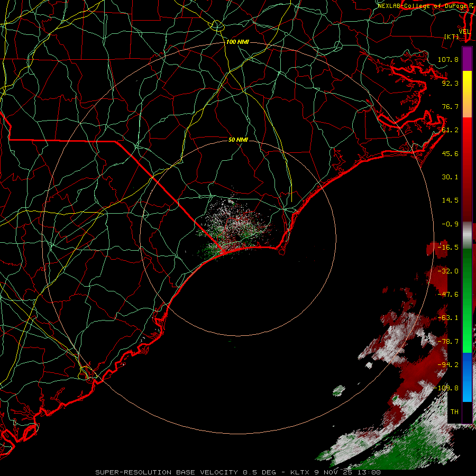The height and width of the screenshot is (476, 476).
Task: Click the [KT] units label
Action: tap(452, 36)
